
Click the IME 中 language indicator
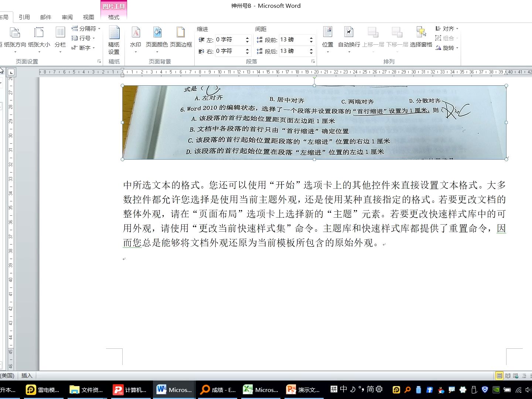344,389
